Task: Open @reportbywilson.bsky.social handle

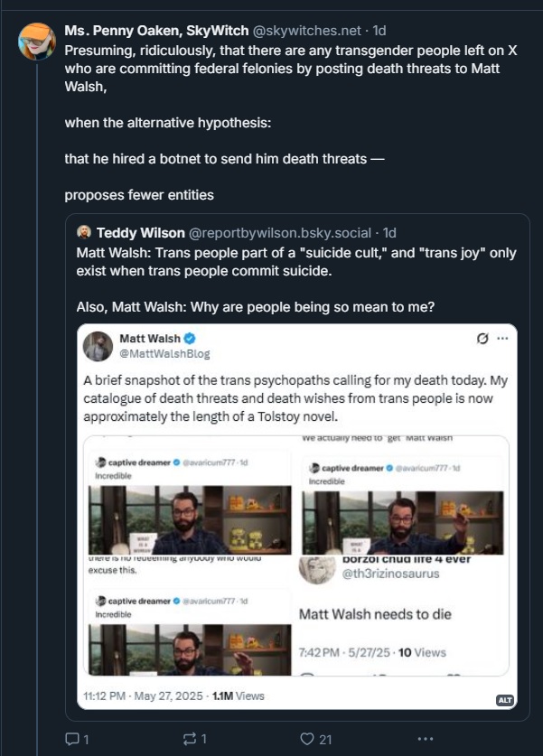Action: click(280, 233)
